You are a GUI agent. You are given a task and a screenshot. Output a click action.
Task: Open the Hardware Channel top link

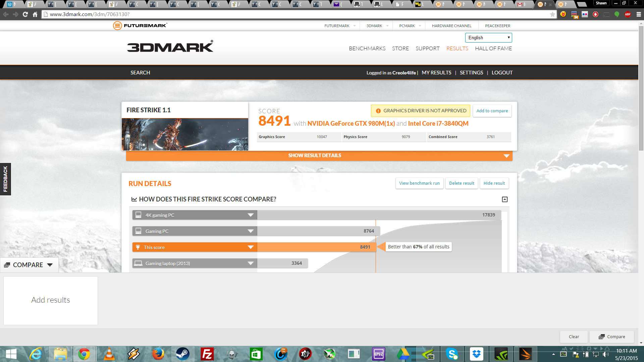pos(451,26)
